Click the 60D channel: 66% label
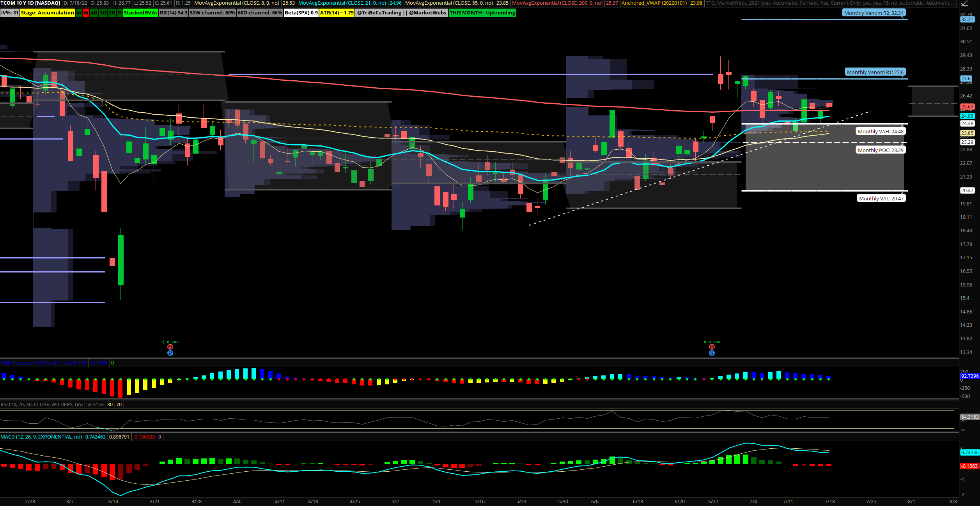The width and height of the screenshot is (980, 506). [x=260, y=12]
